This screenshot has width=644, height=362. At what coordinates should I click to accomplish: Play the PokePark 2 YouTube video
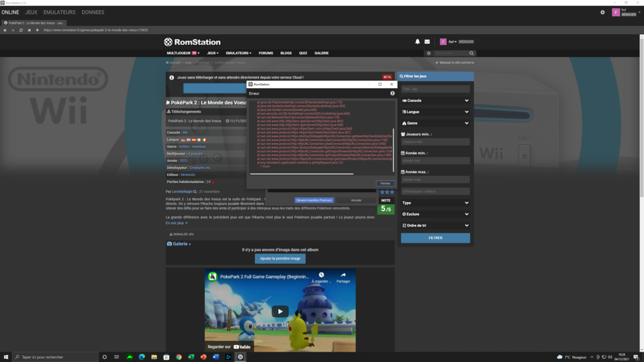click(280, 311)
